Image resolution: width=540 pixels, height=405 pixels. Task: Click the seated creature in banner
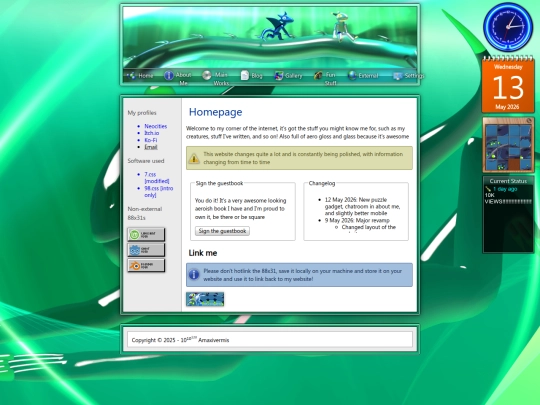coord(344,26)
